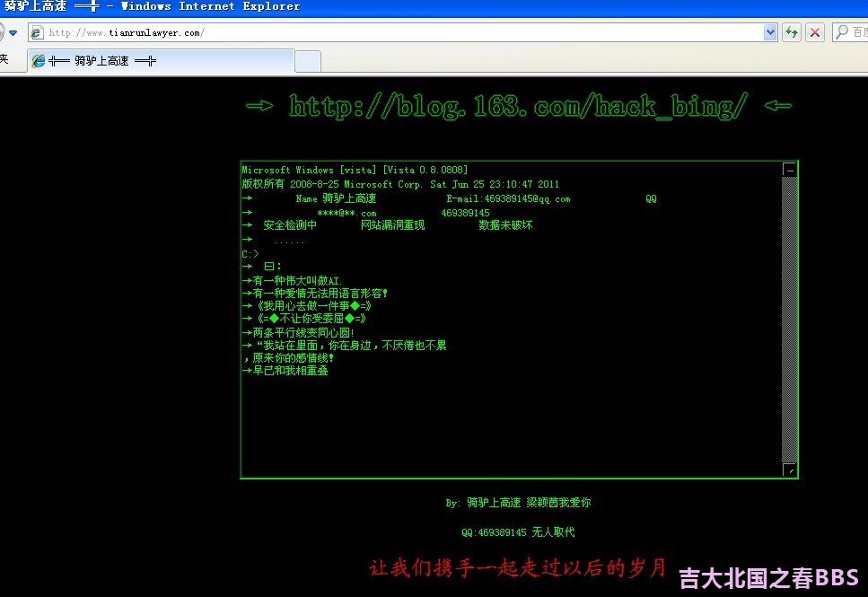Click the search magnifier icon
868x597 pixels.
[x=842, y=32]
